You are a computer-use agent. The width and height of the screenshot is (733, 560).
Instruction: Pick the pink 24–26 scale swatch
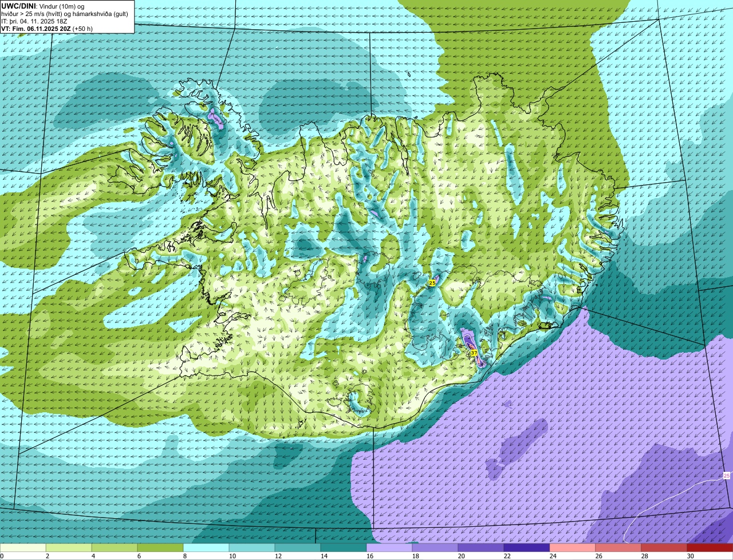pyautogui.click(x=573, y=548)
